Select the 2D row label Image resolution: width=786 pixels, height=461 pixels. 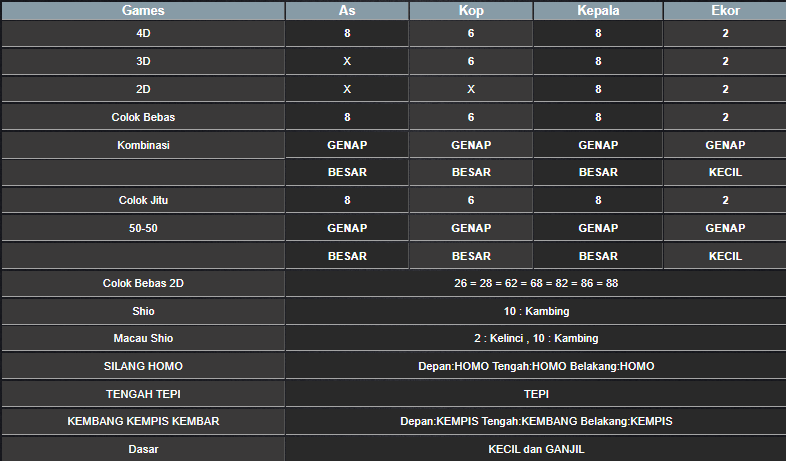143,90
